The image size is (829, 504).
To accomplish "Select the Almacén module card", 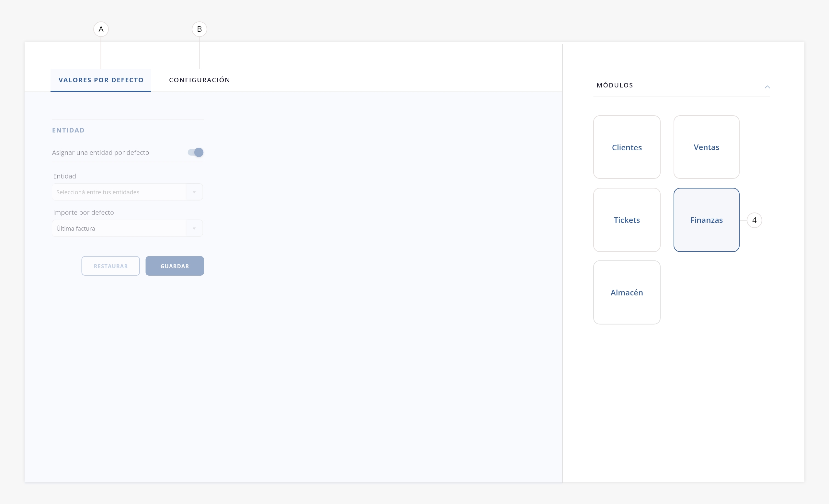I will [x=627, y=292].
